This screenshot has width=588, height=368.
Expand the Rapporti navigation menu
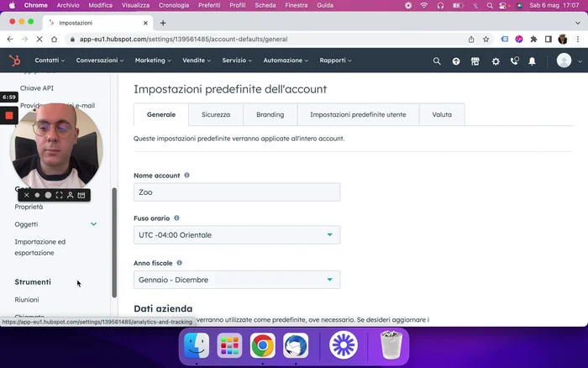pyautogui.click(x=336, y=60)
